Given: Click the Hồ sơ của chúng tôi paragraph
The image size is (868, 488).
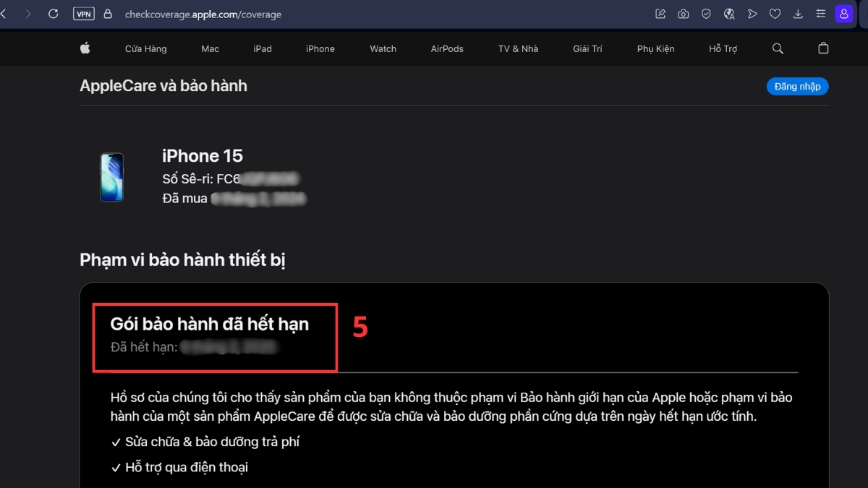Looking at the screenshot, I should pos(451,407).
